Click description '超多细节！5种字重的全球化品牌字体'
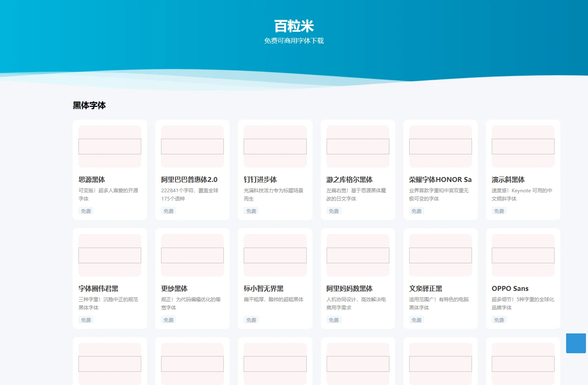 point(523,303)
